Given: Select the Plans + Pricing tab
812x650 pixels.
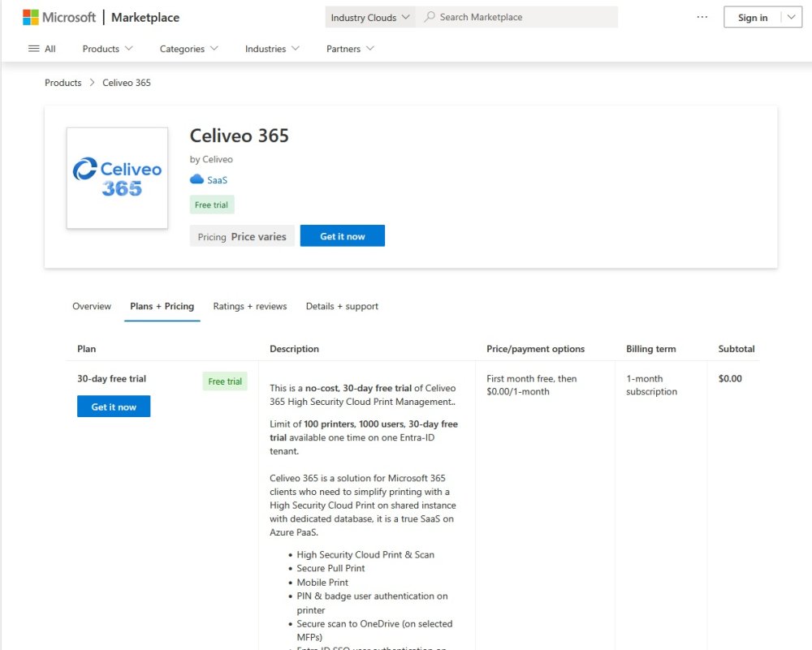Looking at the screenshot, I should click(162, 307).
